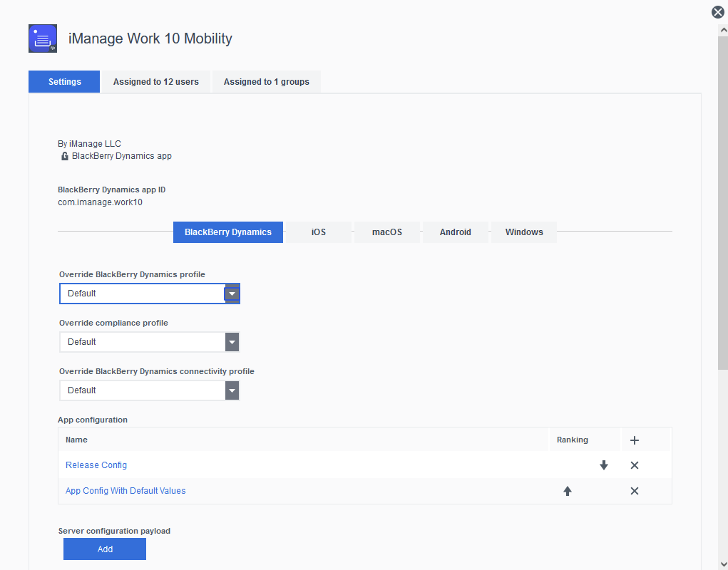The height and width of the screenshot is (570, 728).
Task: Close the app details dialog
Action: (x=718, y=12)
